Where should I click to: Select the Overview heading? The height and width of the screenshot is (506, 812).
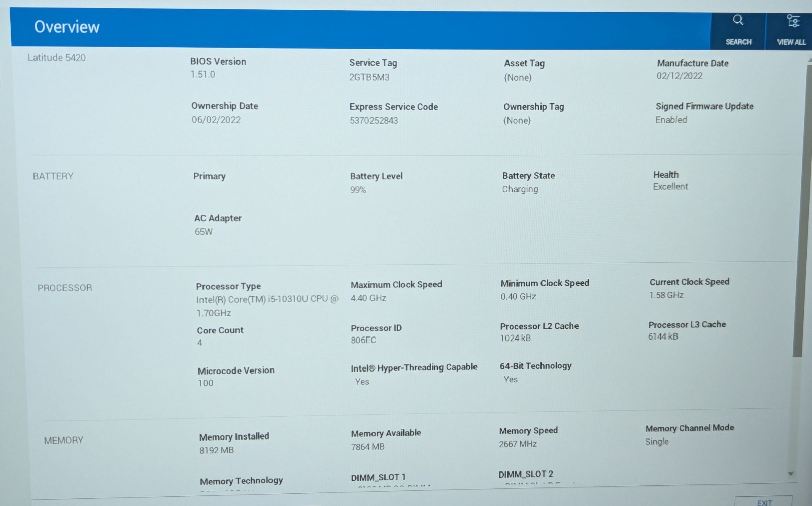pos(66,27)
